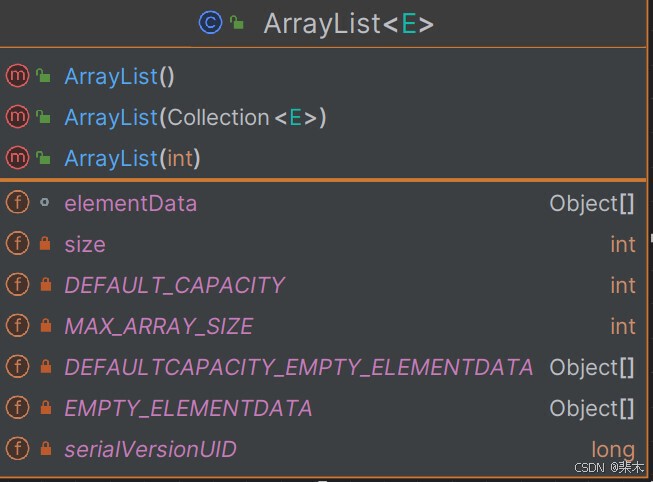The height and width of the screenshot is (482, 653).
Task: Click field icon for DEFAULT_CAPACITY
Action: tap(17, 285)
